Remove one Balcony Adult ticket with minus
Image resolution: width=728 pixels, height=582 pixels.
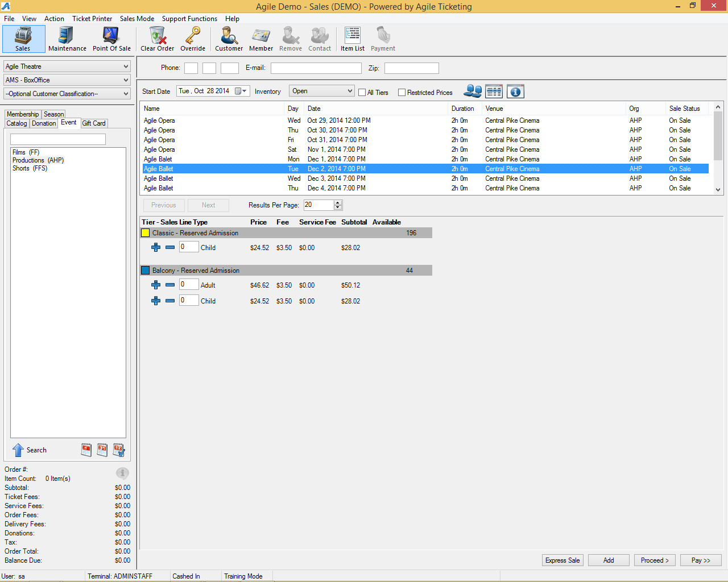(170, 285)
